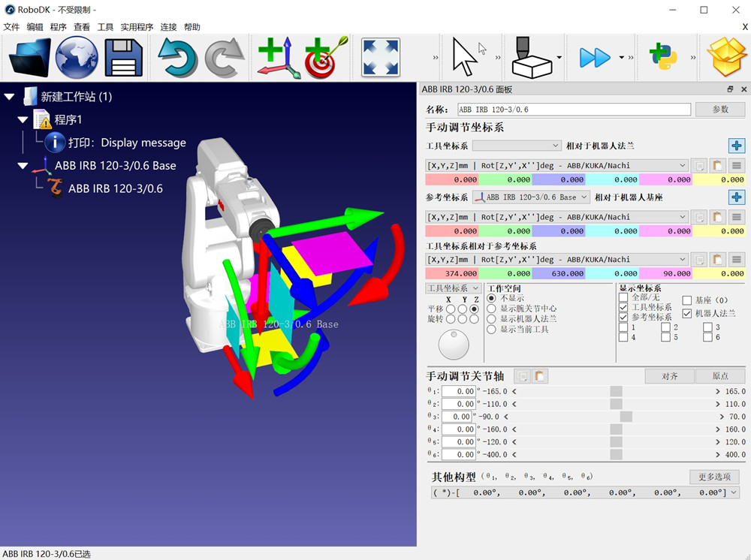Add a reference frame icon
Viewport: 751px width, 560px height.
(x=279, y=58)
